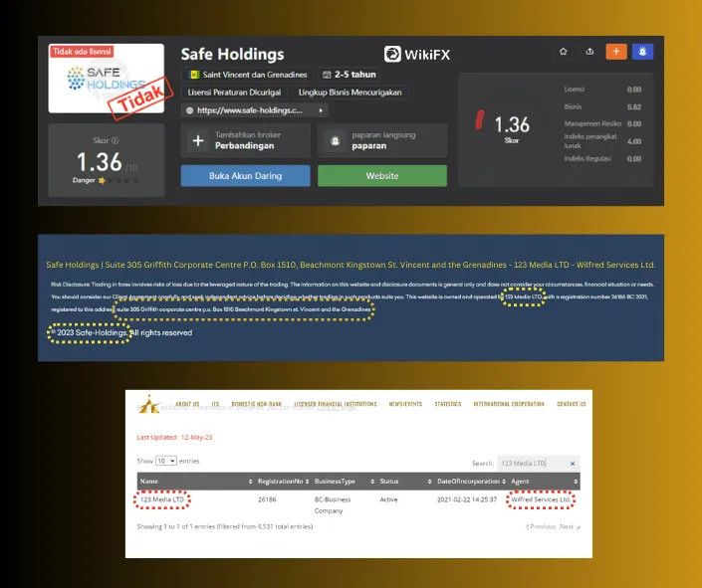Click the globe icon beside website URL
702x588 pixels.
pyautogui.click(x=189, y=110)
